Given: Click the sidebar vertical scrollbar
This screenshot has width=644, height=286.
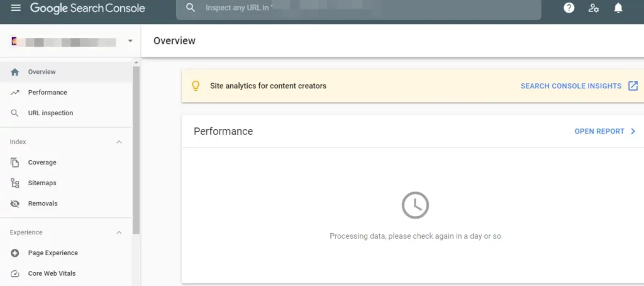Looking at the screenshot, I should [136, 151].
